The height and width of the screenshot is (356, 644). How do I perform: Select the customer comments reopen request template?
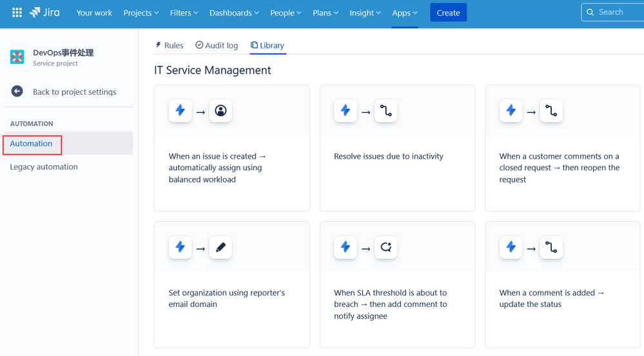click(562, 148)
